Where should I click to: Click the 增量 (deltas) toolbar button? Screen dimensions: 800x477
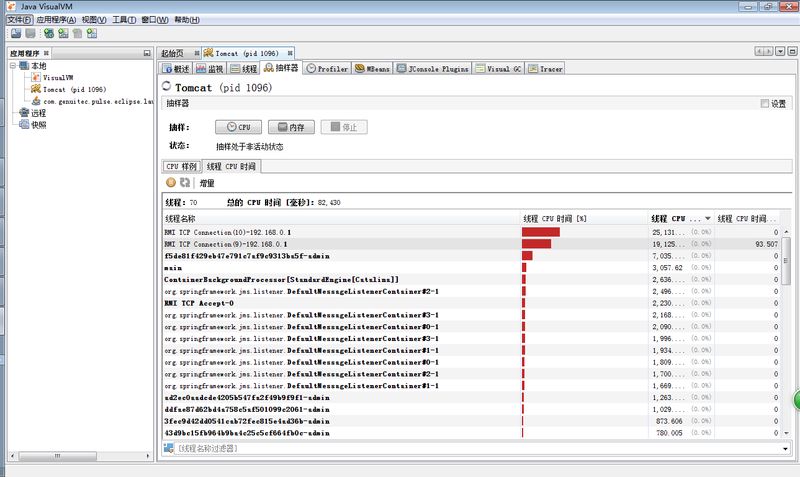point(207,183)
